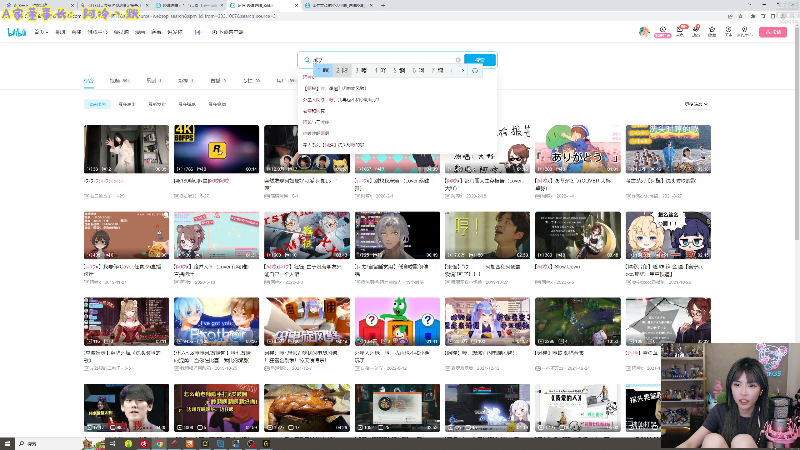Click the Bilibili logo in header
Screen dimensions: 800x450
[16, 32]
